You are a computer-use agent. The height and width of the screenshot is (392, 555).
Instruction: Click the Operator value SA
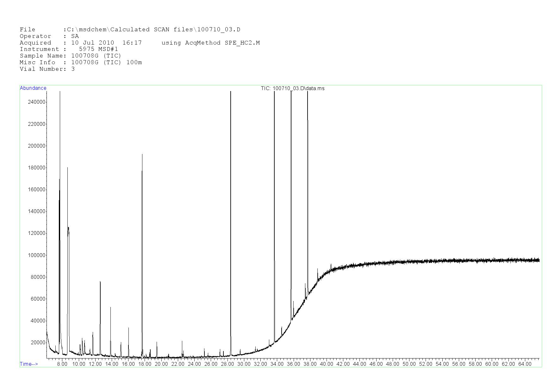pos(75,36)
